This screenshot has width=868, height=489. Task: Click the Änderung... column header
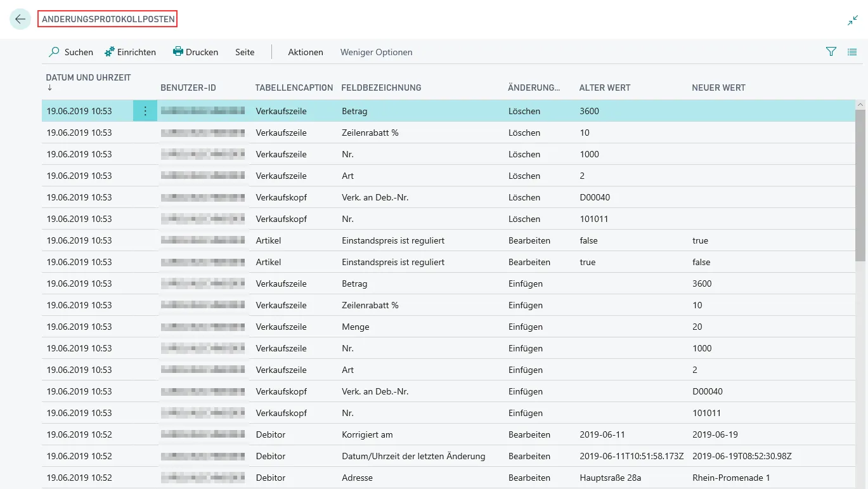click(534, 88)
